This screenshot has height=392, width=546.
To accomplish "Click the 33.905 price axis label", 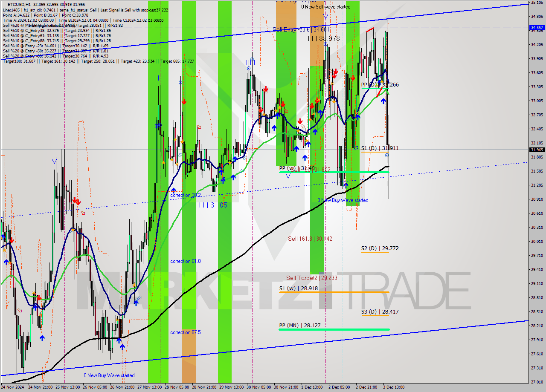I will (537, 59).
